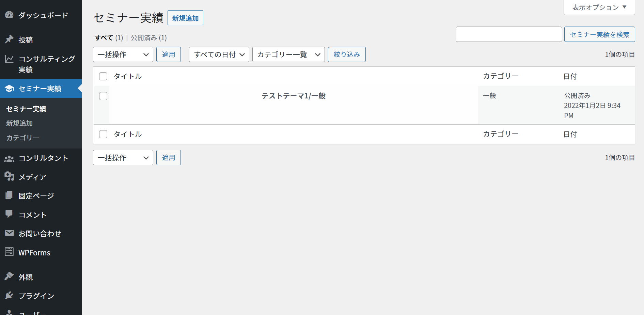Open the post テストテーマ1/一般
This screenshot has width=644, height=315.
294,96
